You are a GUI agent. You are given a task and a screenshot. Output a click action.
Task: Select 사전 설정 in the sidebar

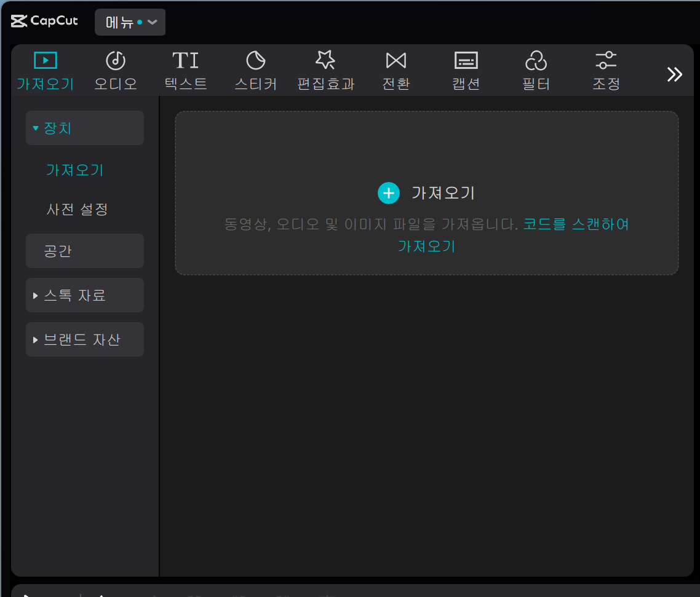click(x=78, y=209)
